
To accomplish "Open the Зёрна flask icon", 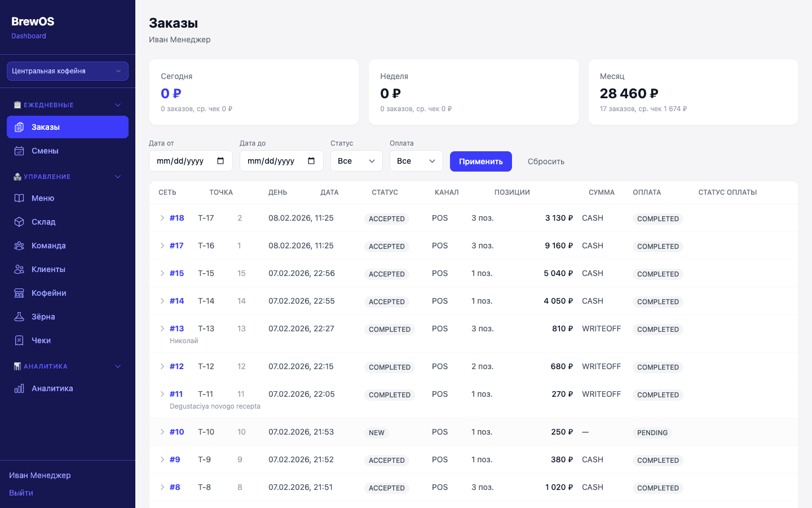I will [x=19, y=317].
